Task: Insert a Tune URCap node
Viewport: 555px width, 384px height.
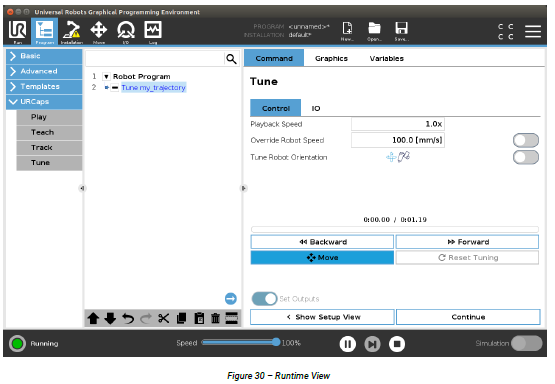Action: click(x=49, y=163)
